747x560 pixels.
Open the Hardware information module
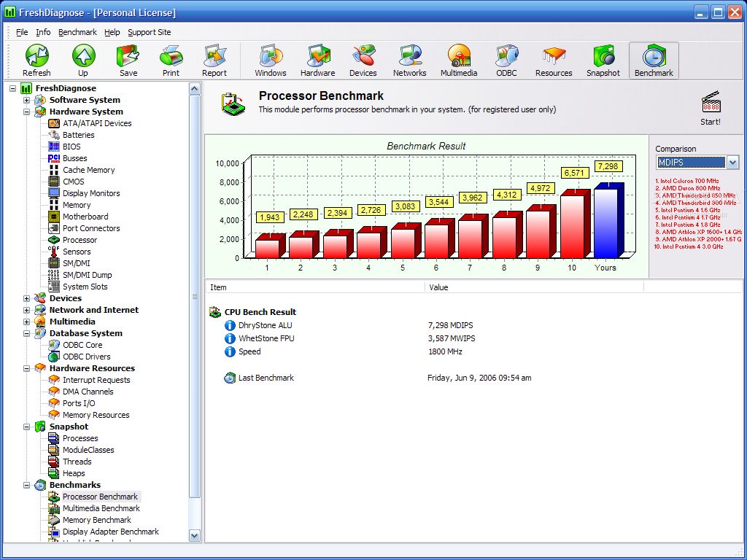pyautogui.click(x=317, y=58)
